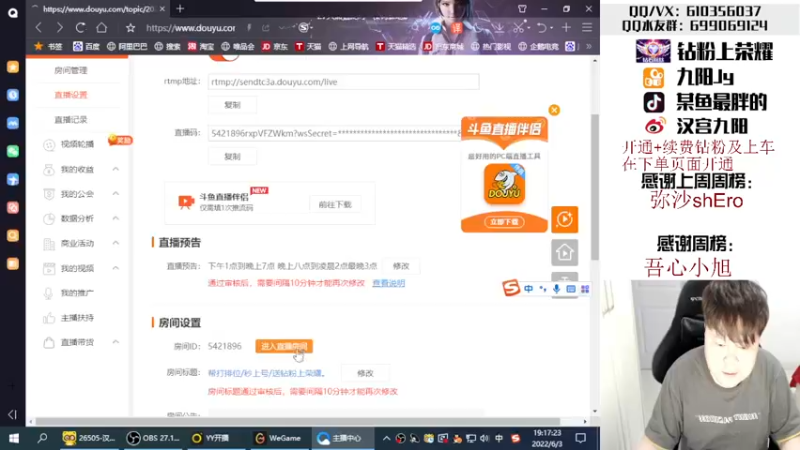Open Windows taskbar search
Viewport: 800px width, 450px height.
point(42,438)
